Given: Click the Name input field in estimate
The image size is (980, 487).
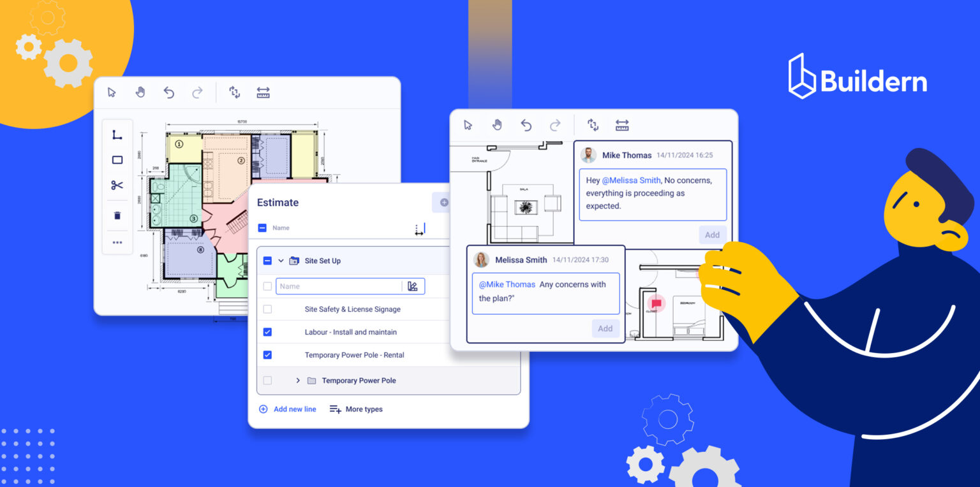Looking at the screenshot, I should pyautogui.click(x=338, y=286).
